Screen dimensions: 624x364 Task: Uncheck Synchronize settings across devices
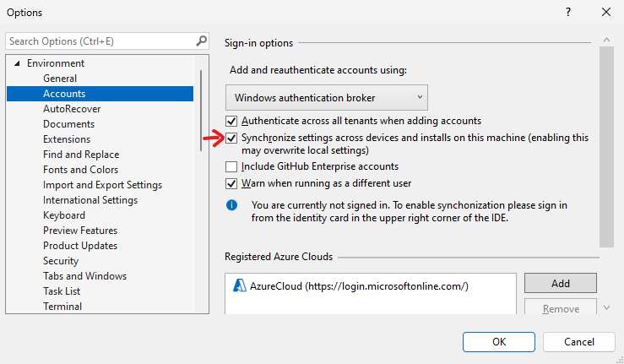pos(231,139)
